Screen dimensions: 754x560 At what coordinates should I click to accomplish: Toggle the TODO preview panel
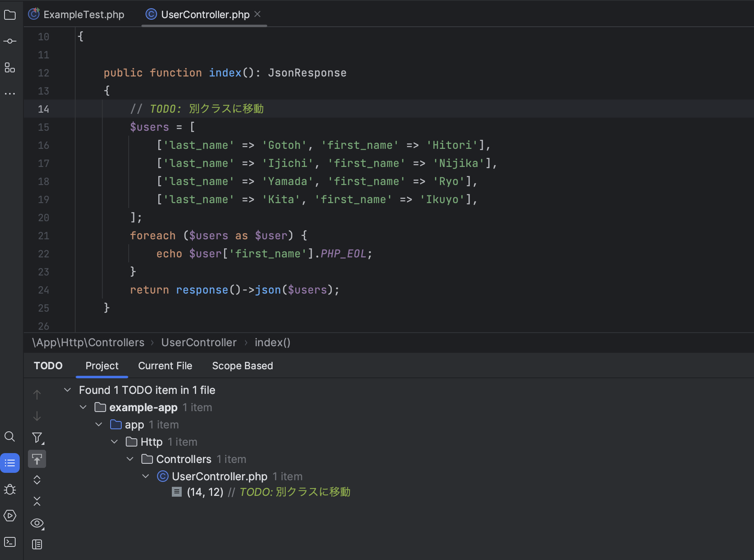tap(37, 544)
